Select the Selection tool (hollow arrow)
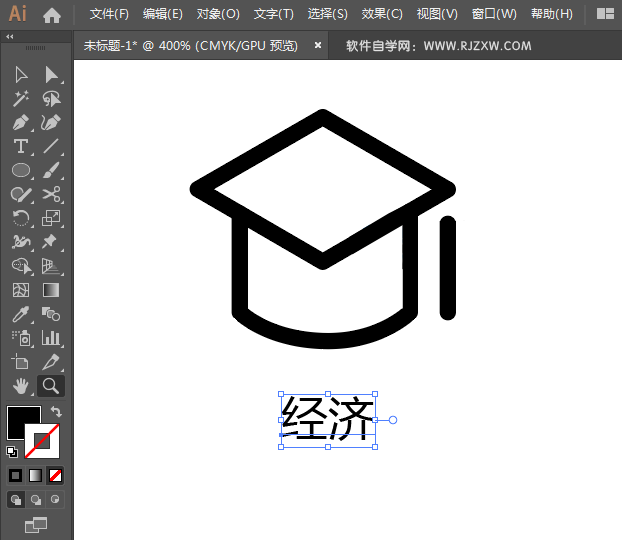The height and width of the screenshot is (540, 622). tap(21, 75)
